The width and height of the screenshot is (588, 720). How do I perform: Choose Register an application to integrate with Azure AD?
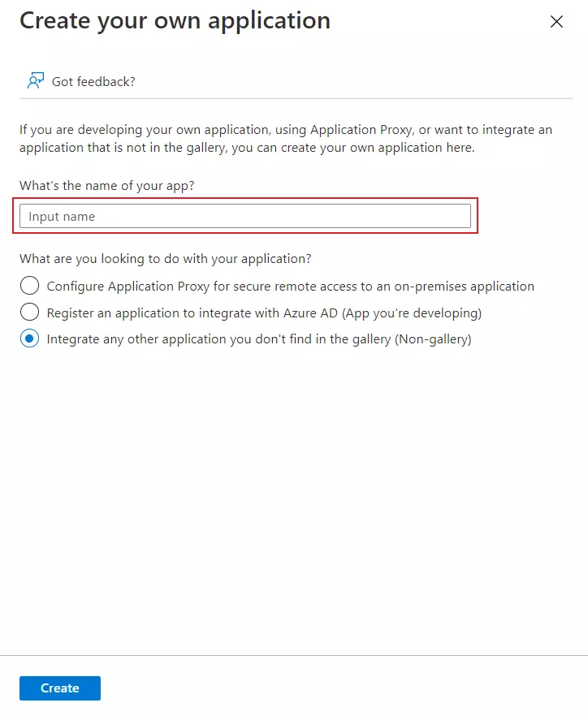29,313
